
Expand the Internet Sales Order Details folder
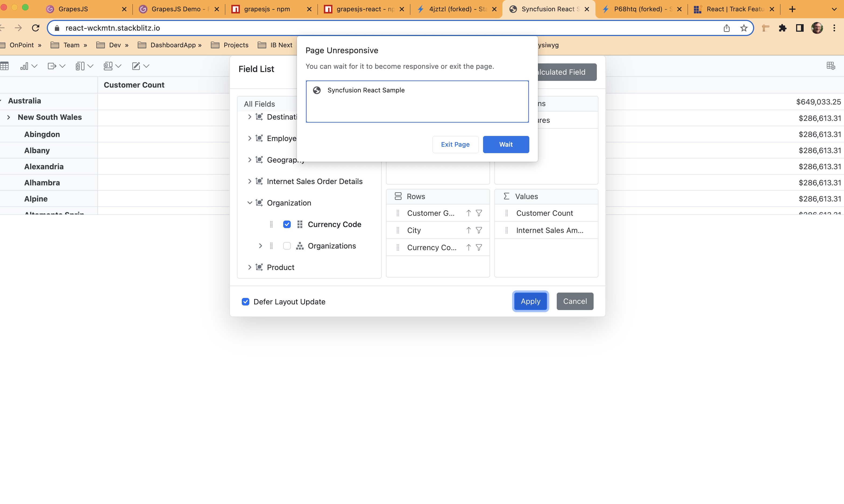pos(250,181)
